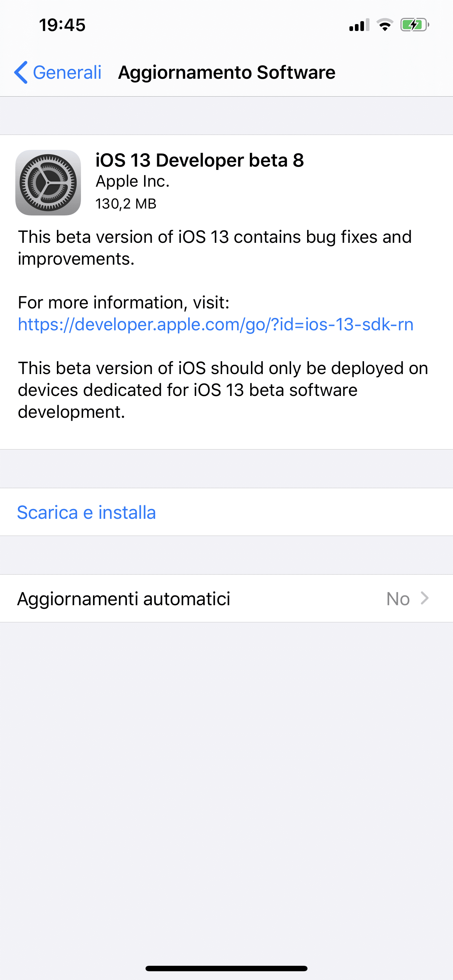Tap the charging battery icon
This screenshot has width=453, height=980.
(x=415, y=25)
